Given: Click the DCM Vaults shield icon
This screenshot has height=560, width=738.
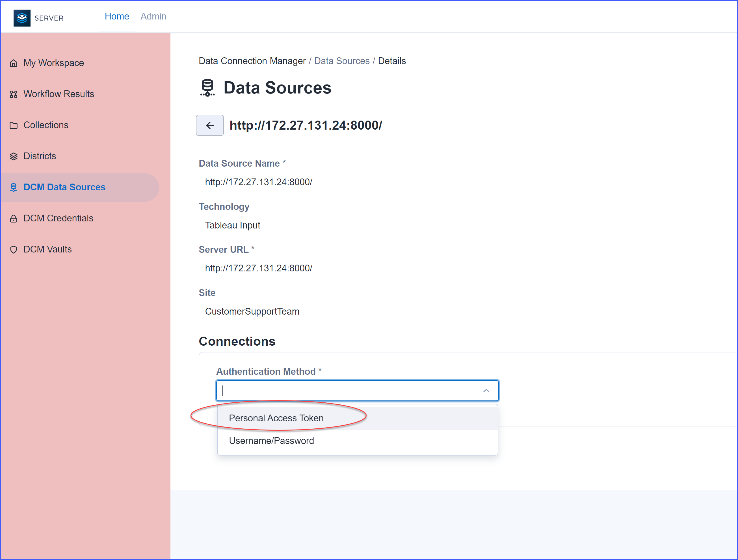Looking at the screenshot, I should click(x=13, y=250).
